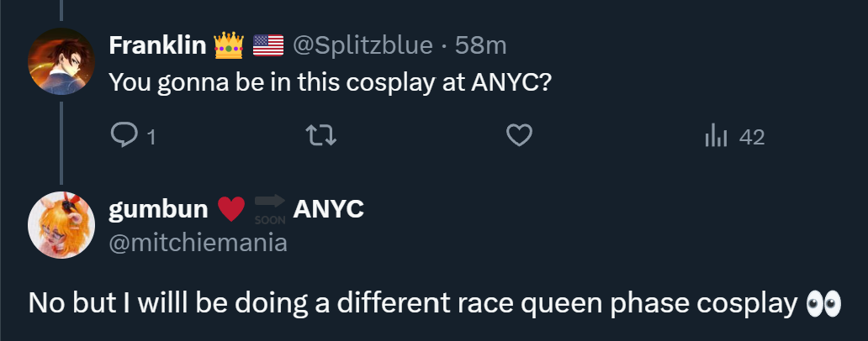Click the gumbun display name
The image size is (868, 341).
(159, 209)
